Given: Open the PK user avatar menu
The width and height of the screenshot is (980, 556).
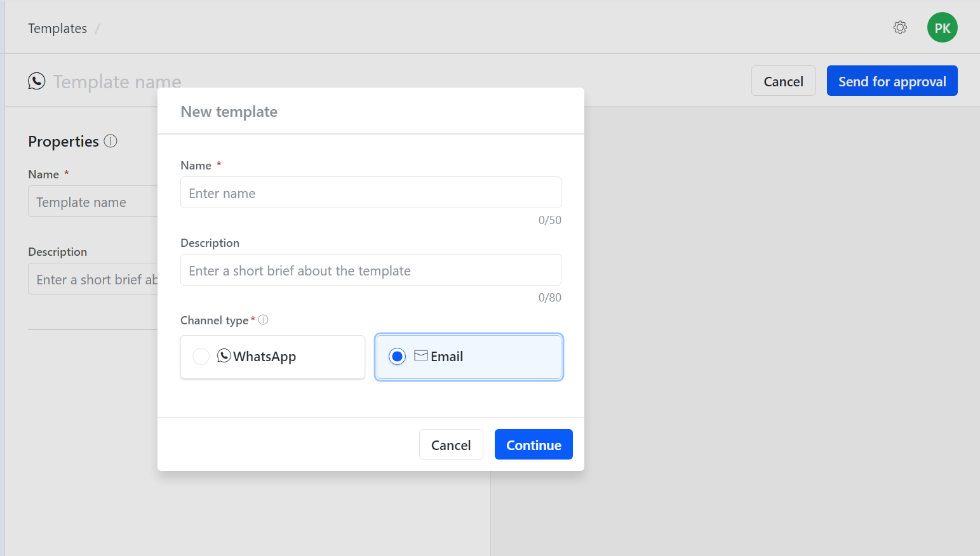Looking at the screenshot, I should pos(942,27).
